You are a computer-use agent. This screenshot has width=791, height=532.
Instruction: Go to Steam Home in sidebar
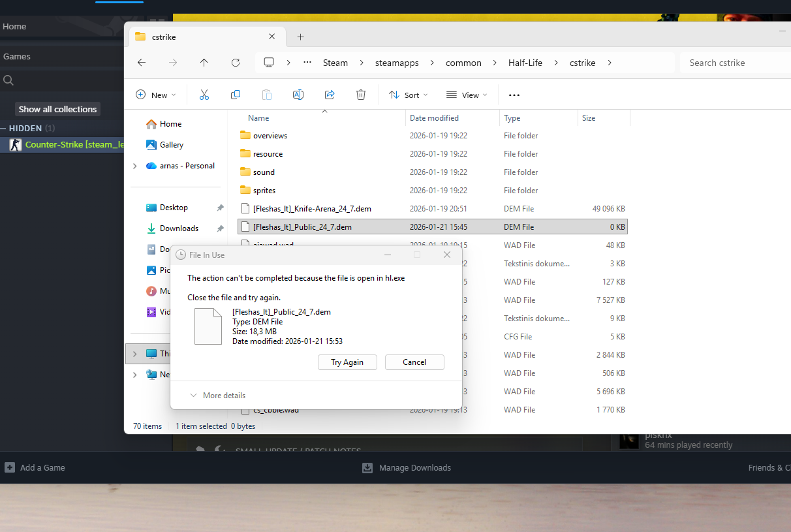14,26
